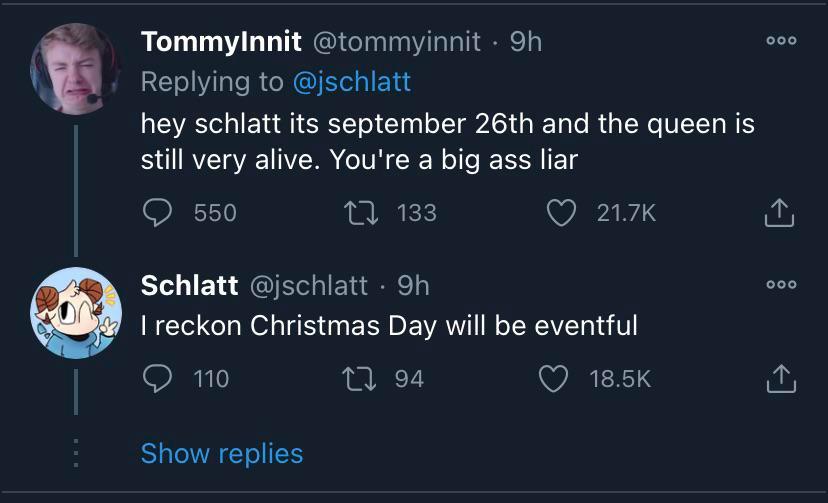828x503 pixels.
Task: Open more options on Schlatt's tweet
Action: [779, 286]
